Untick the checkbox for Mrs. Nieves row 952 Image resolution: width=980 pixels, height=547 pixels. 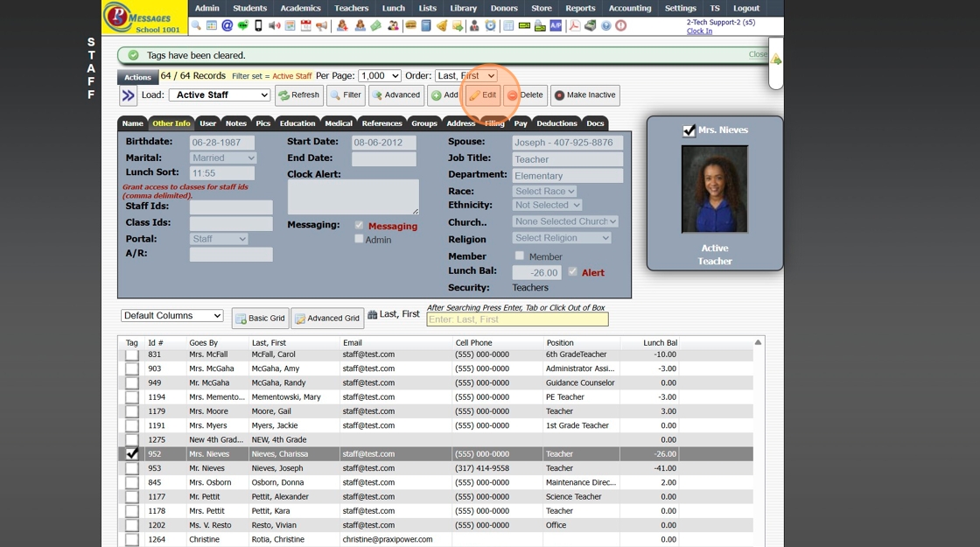(132, 454)
